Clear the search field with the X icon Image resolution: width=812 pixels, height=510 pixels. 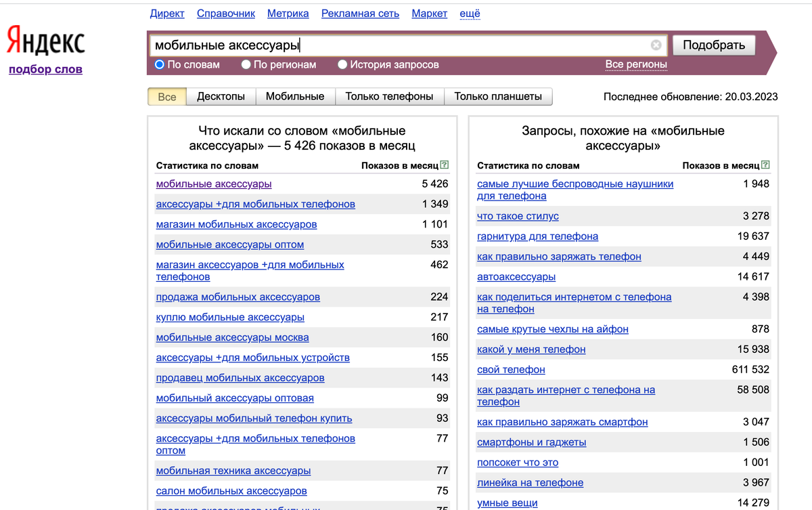[x=656, y=45]
